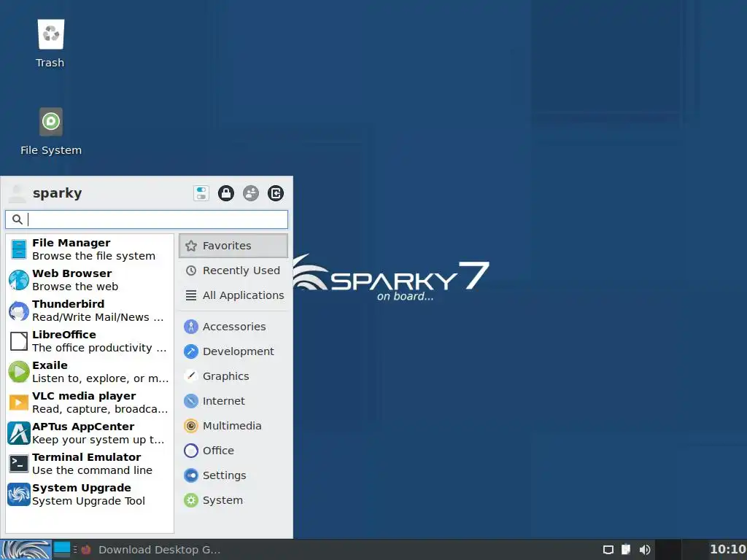Open the clipboard manager tray icon
747x560 pixels.
(626, 550)
